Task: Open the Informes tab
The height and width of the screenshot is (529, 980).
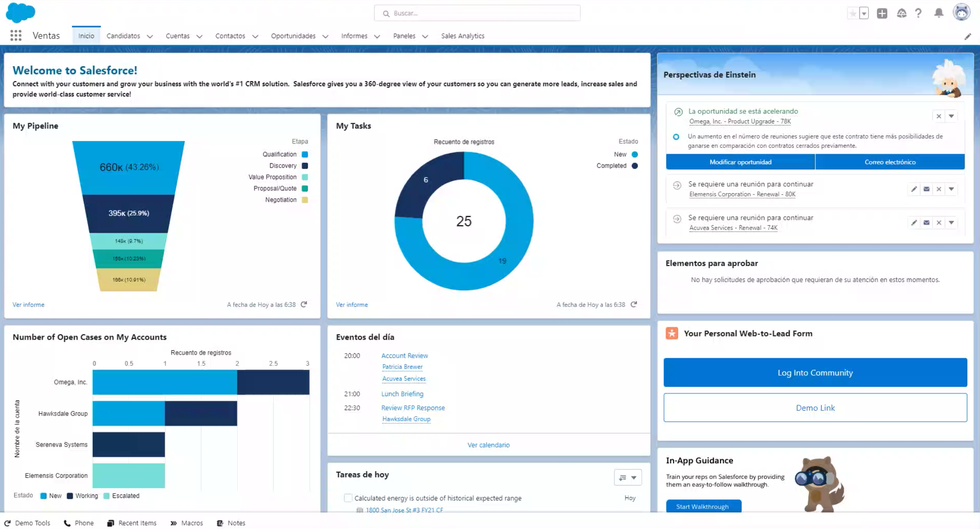Action: pyautogui.click(x=354, y=36)
